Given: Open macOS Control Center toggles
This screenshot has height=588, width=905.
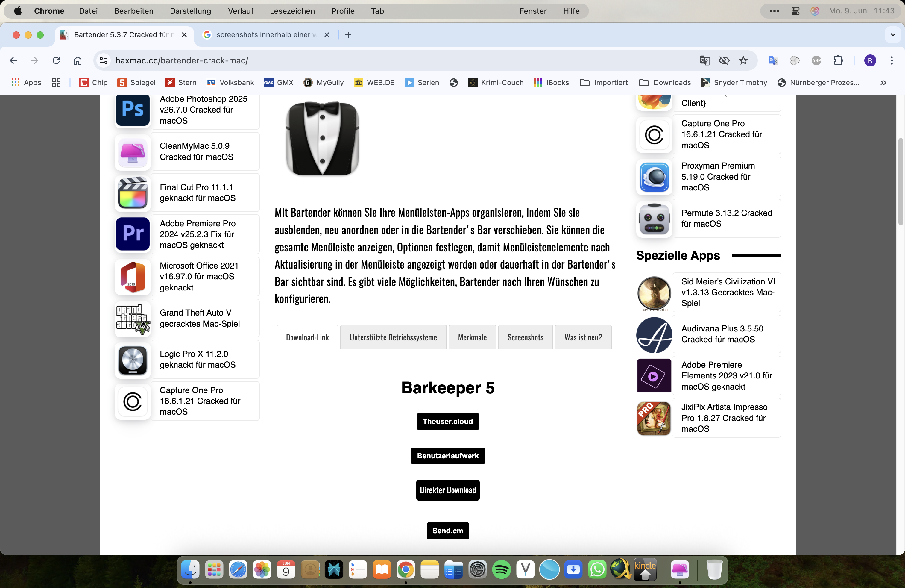Looking at the screenshot, I should 795,11.
